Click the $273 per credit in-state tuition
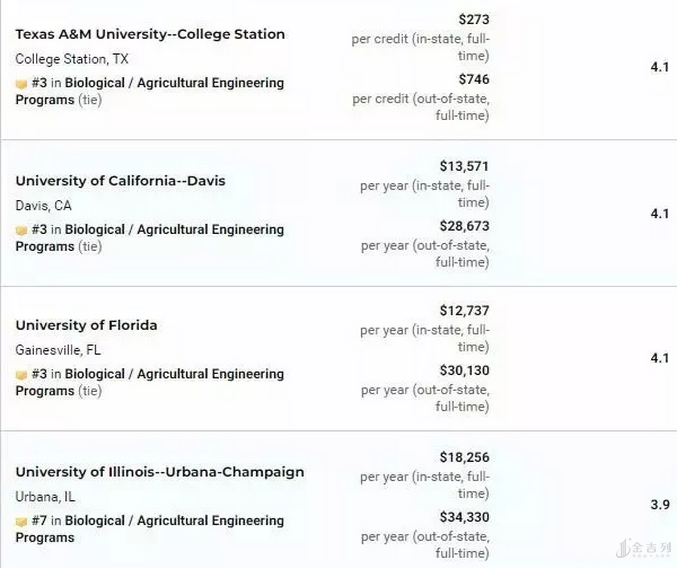 [x=473, y=19]
